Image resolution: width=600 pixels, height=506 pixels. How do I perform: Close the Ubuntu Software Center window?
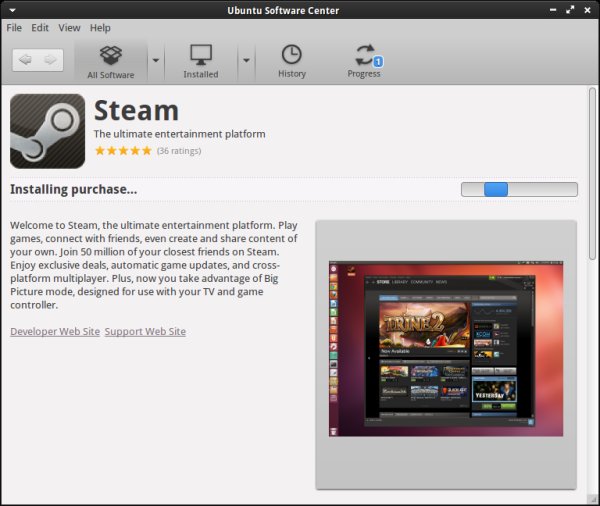tap(587, 10)
